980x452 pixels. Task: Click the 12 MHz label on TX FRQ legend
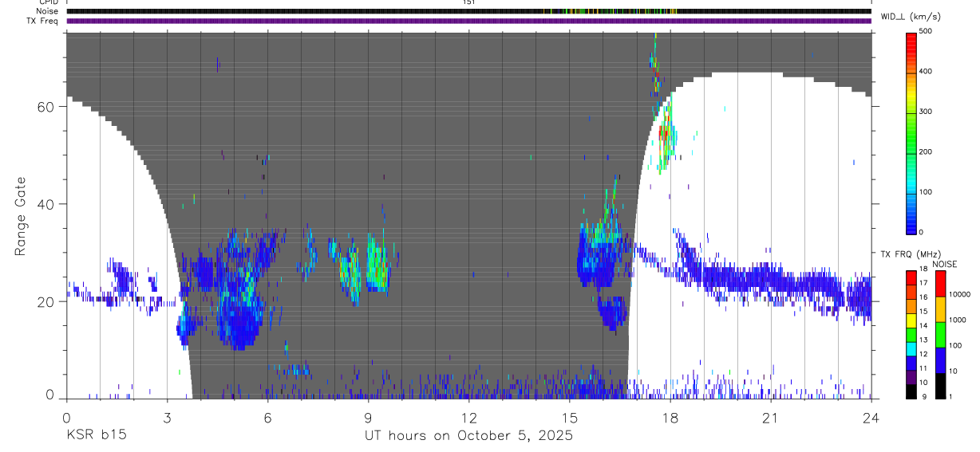point(923,354)
